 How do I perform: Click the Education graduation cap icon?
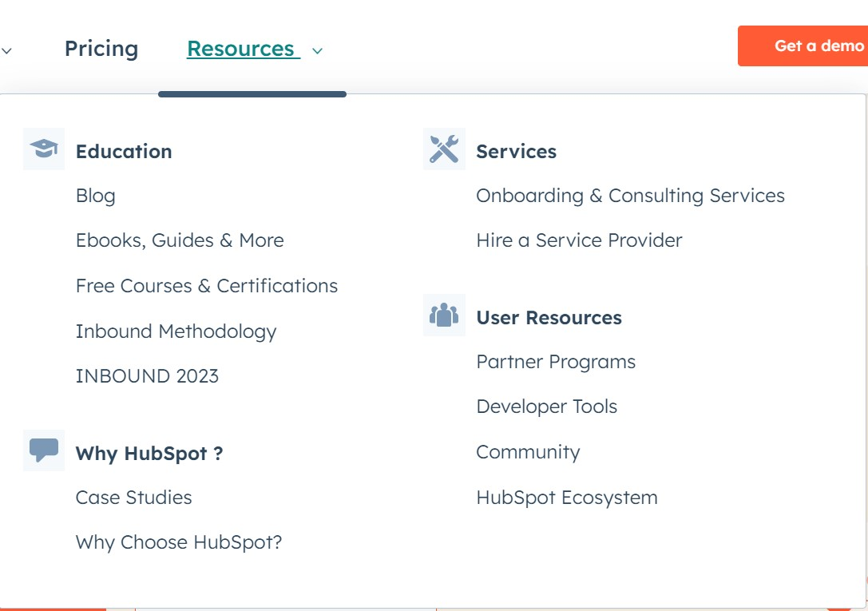(x=44, y=149)
